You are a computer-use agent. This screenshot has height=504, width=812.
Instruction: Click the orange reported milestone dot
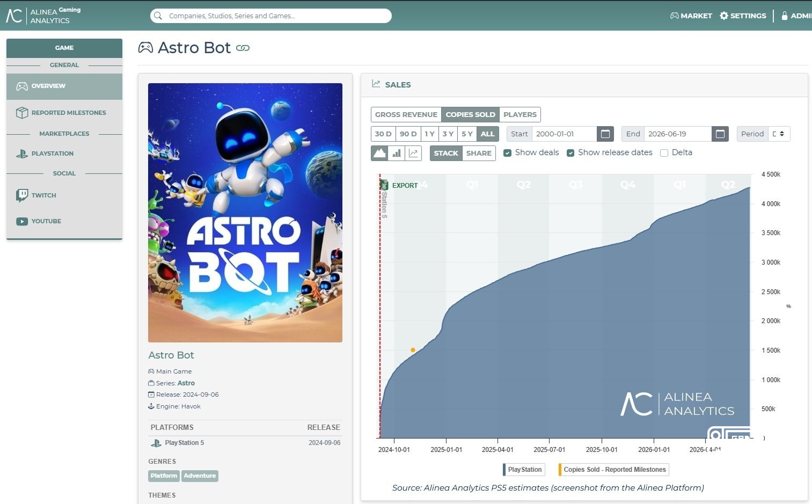(413, 350)
